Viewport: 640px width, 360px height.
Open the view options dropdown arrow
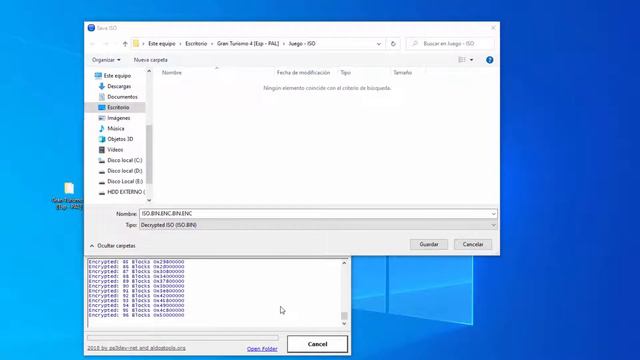click(471, 60)
